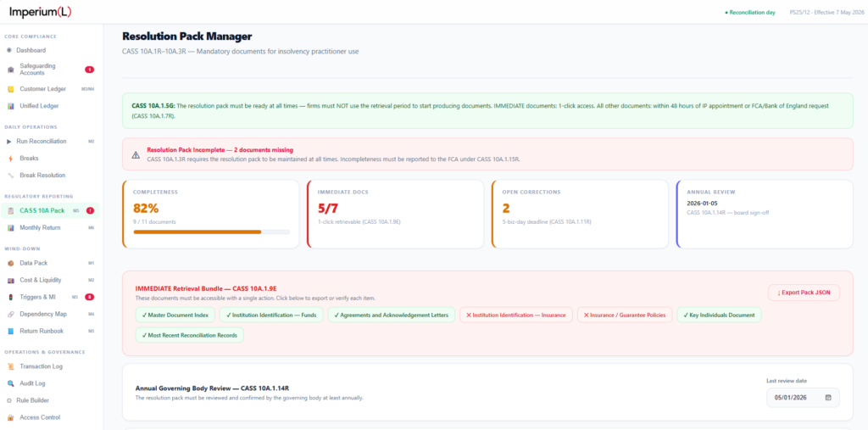
Task: Click the red badge on Triggers & MI
Action: tap(89, 297)
